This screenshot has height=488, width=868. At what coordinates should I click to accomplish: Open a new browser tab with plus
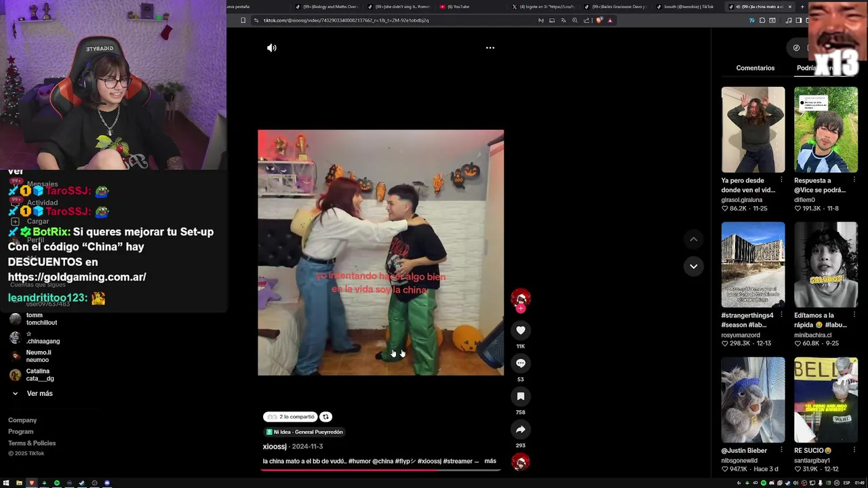pos(802,7)
